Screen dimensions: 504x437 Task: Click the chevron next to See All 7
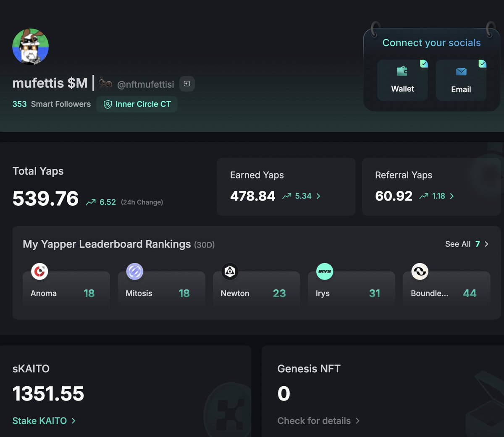[486, 244]
